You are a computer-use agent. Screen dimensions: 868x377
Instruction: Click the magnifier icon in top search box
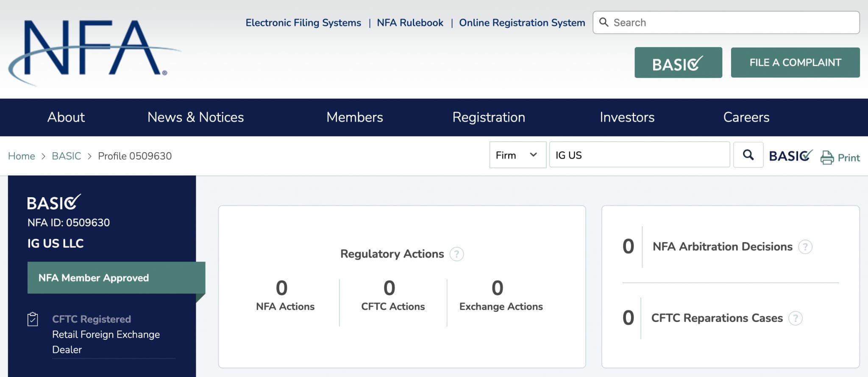tap(604, 22)
